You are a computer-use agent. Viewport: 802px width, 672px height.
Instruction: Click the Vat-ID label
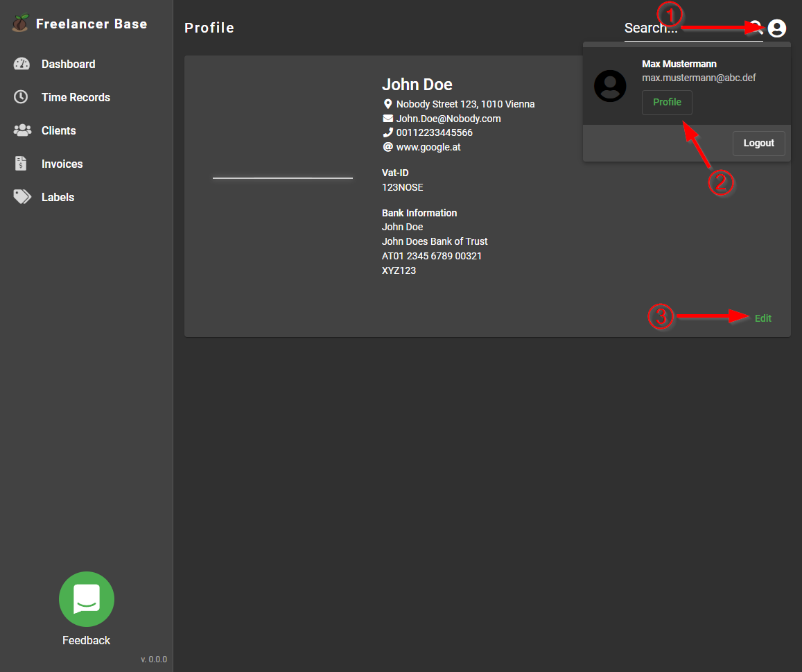pos(395,173)
